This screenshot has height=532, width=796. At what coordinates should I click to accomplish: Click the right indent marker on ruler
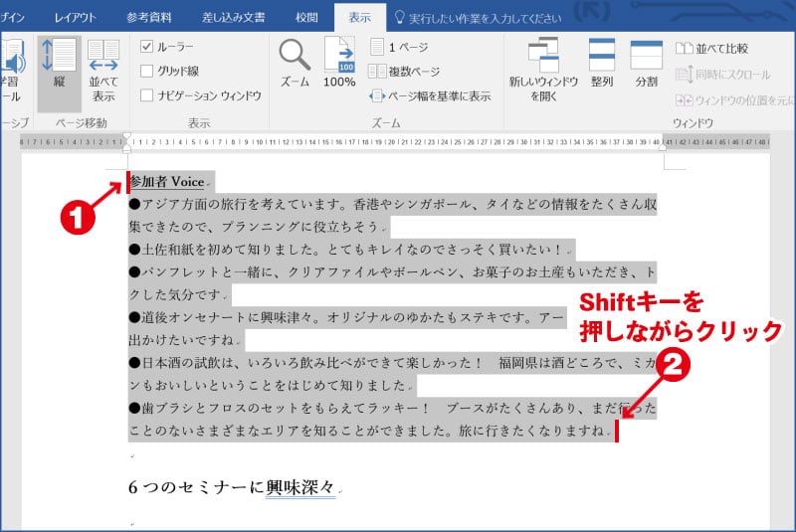(x=663, y=147)
